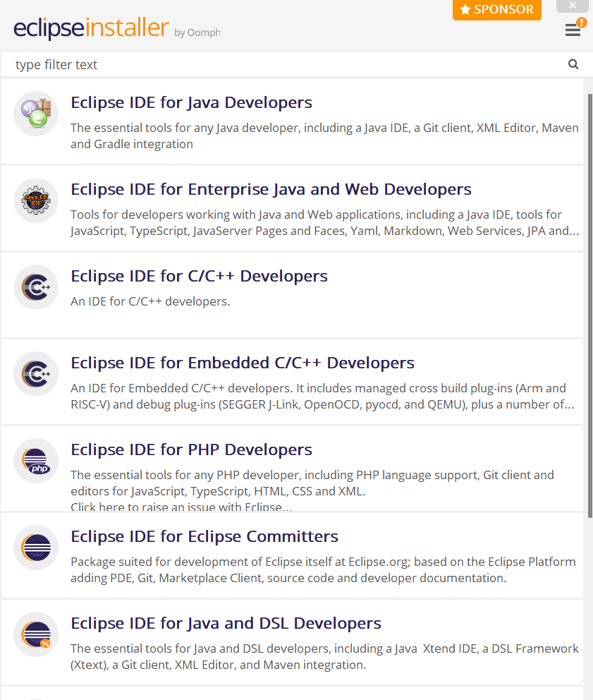Click description about PHP language support
The image size is (593, 700).
click(312, 490)
